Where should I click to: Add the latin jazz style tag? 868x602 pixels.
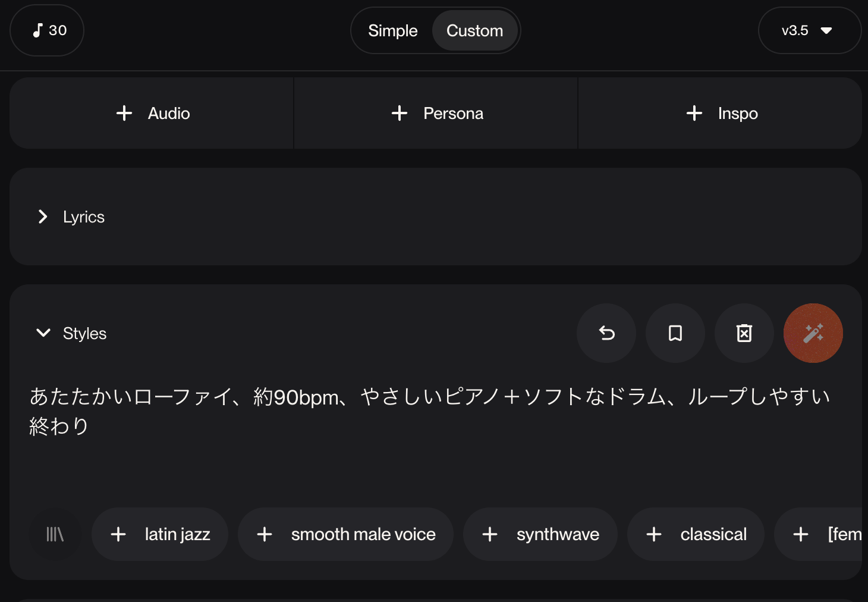(x=160, y=534)
